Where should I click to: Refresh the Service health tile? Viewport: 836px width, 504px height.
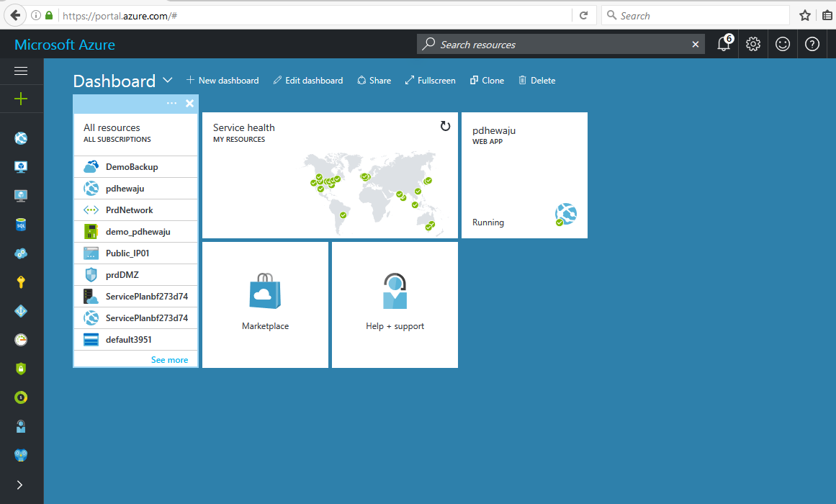[x=445, y=126]
